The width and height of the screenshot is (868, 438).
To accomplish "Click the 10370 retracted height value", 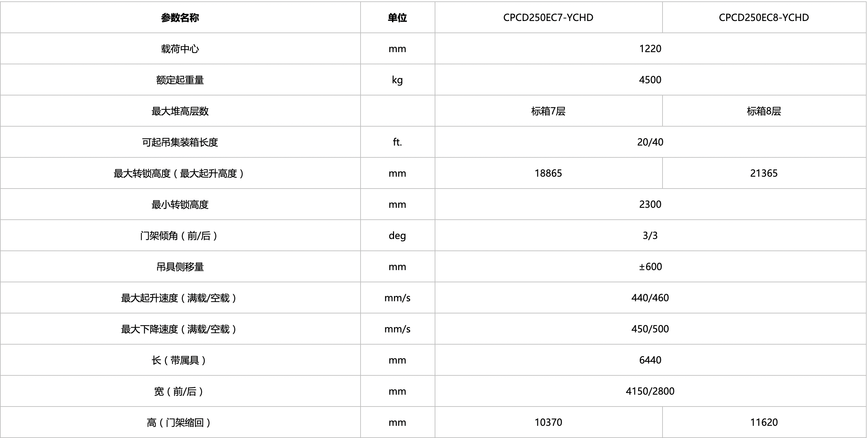I will (x=548, y=422).
